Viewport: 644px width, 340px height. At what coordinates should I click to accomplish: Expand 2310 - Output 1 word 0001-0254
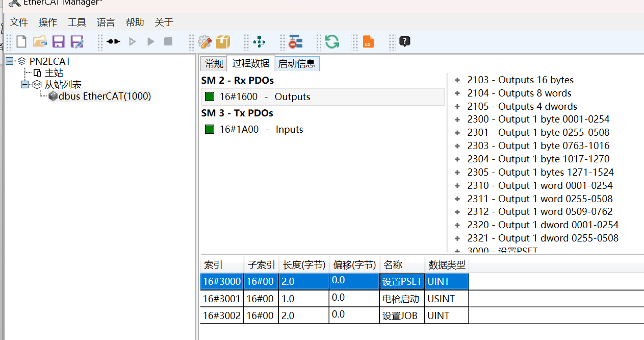point(457,186)
